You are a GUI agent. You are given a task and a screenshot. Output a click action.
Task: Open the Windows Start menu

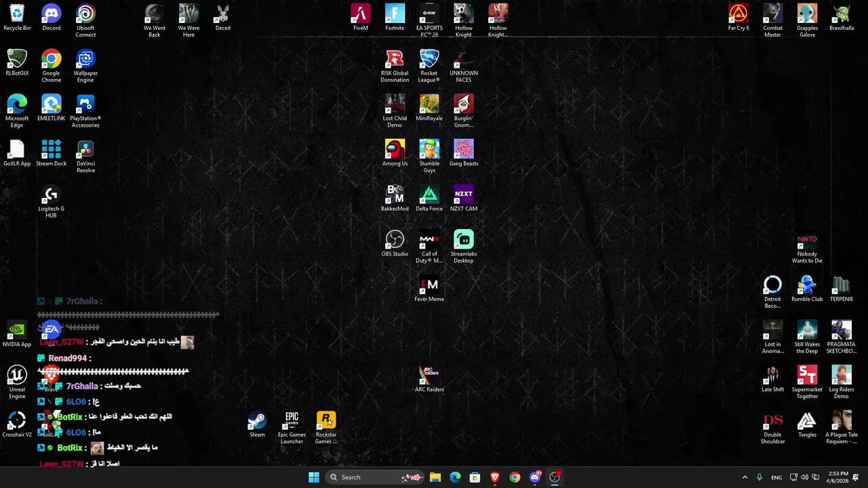click(313, 477)
